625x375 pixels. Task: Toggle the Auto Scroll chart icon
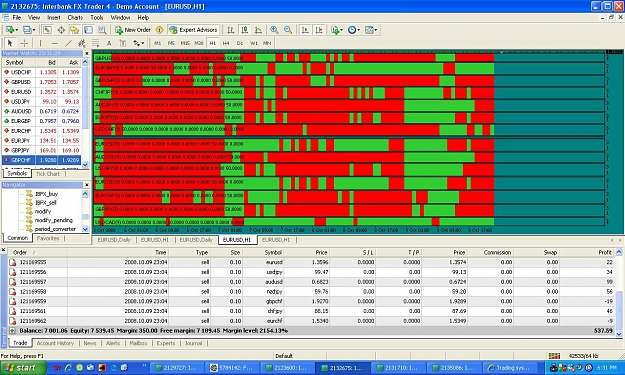(305, 30)
